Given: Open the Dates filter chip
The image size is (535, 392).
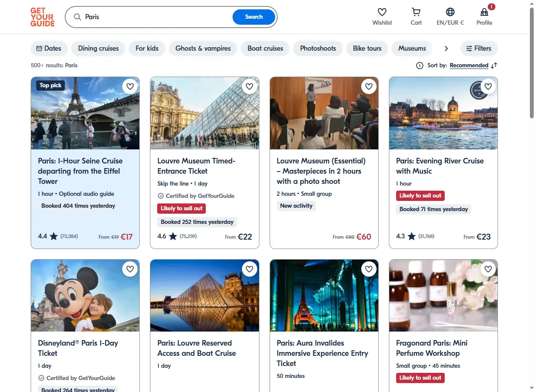Looking at the screenshot, I should [x=49, y=49].
